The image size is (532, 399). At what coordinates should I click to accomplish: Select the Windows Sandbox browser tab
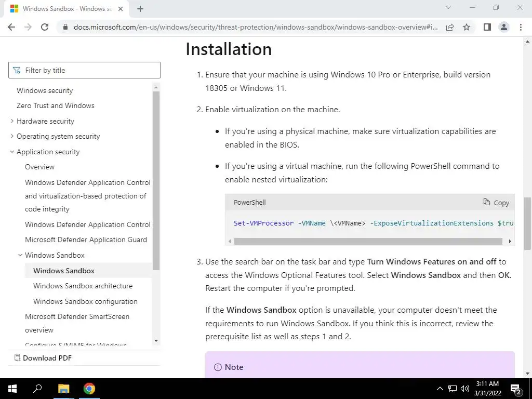click(66, 9)
